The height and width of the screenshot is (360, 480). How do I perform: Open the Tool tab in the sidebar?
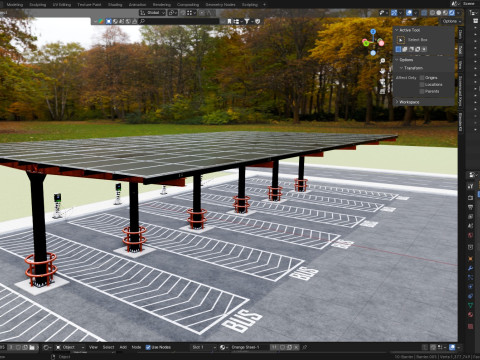point(460,50)
